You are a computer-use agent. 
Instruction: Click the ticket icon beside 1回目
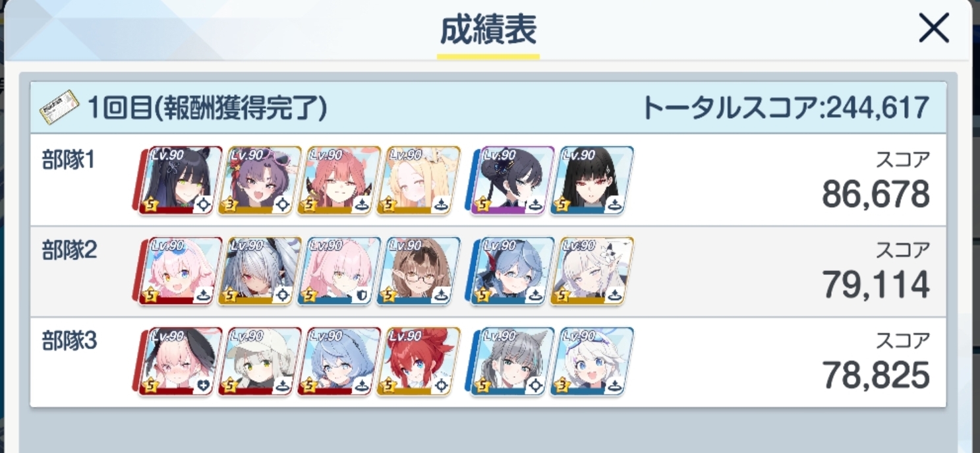59,108
